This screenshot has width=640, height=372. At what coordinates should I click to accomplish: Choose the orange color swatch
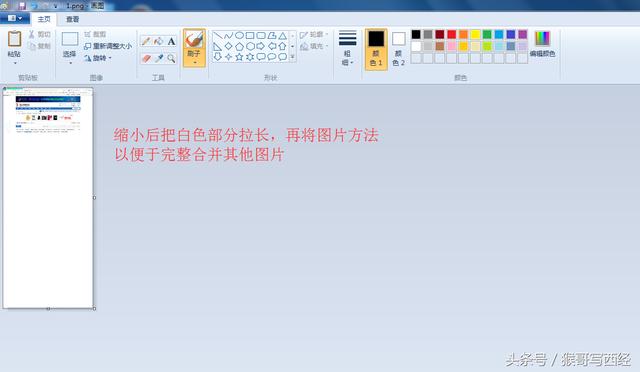point(463,34)
